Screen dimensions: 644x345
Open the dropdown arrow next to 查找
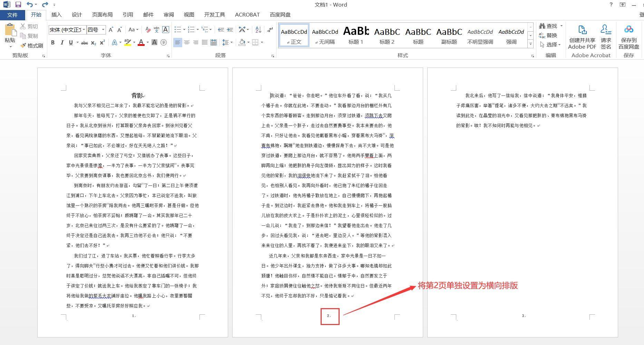pos(562,26)
